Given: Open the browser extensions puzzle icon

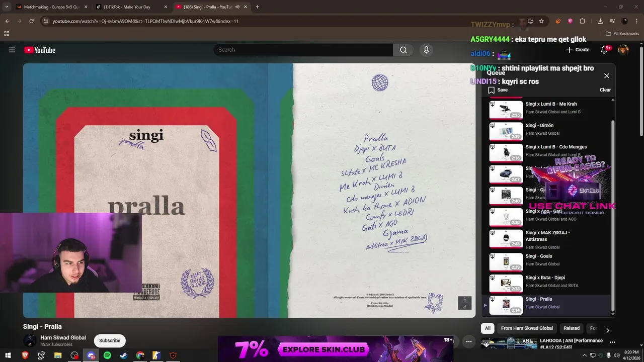Looking at the screenshot, I should pos(583,21).
